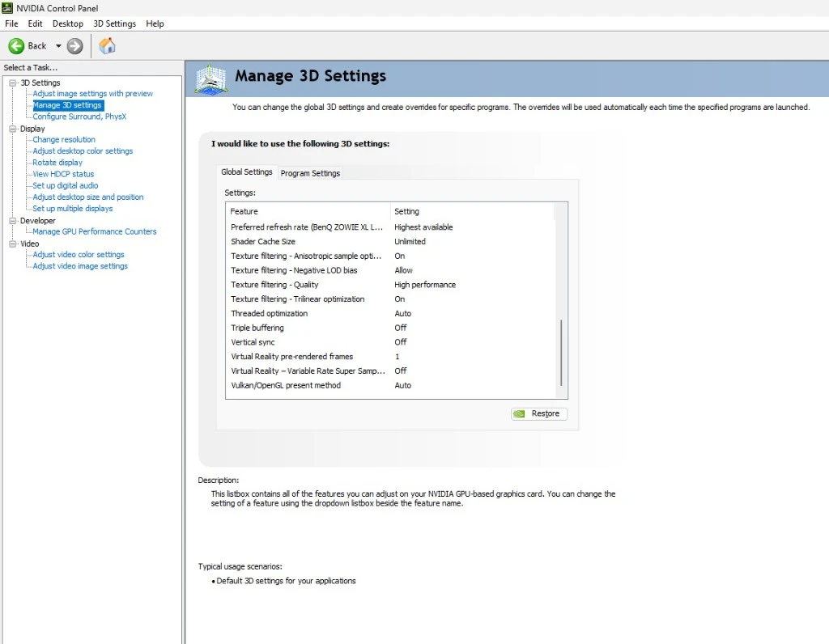The image size is (829, 644).
Task: Click the Feature column header
Action: 308,211
